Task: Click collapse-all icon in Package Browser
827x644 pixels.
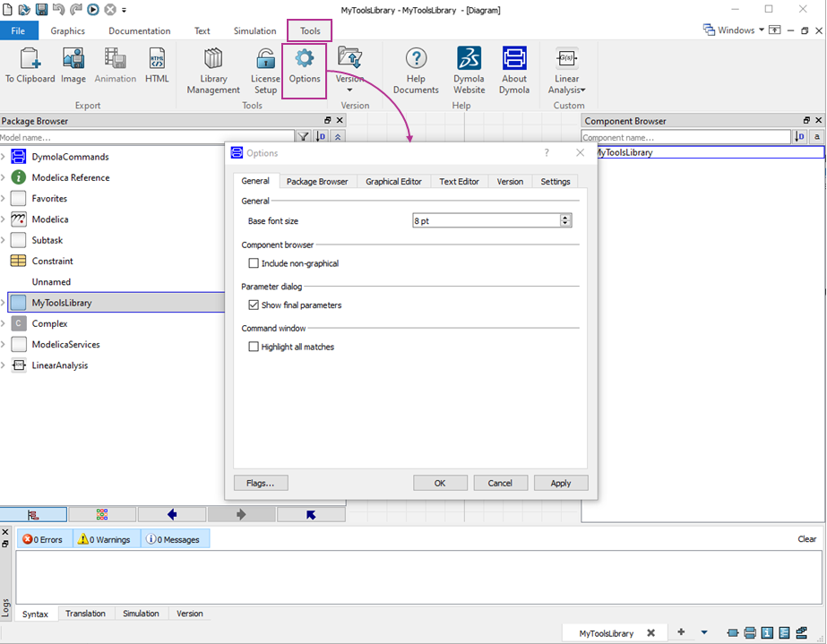Action: pyautogui.click(x=338, y=137)
